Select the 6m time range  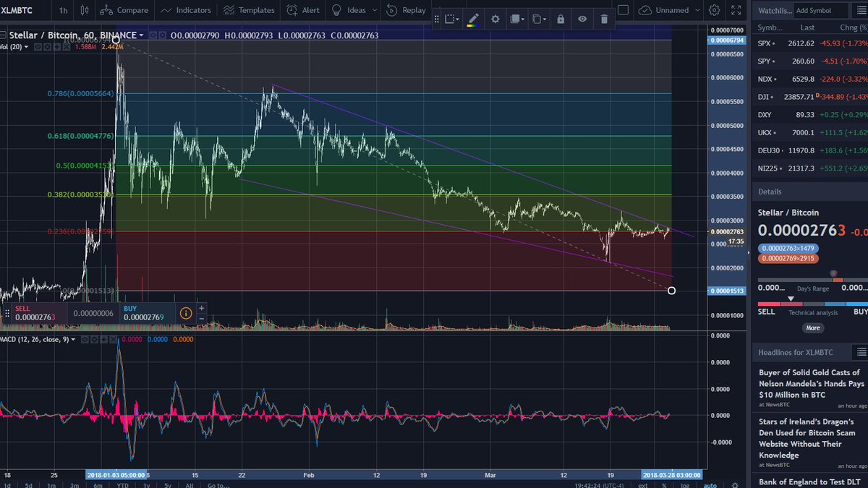96,484
